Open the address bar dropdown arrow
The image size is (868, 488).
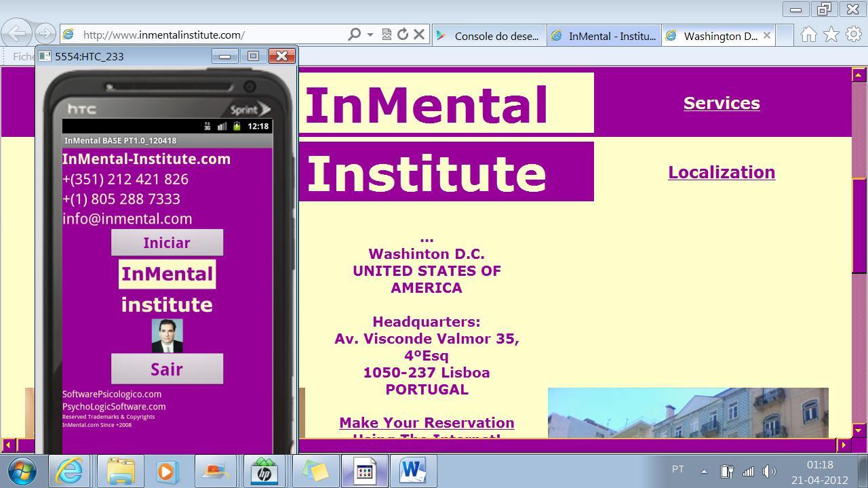tap(370, 35)
